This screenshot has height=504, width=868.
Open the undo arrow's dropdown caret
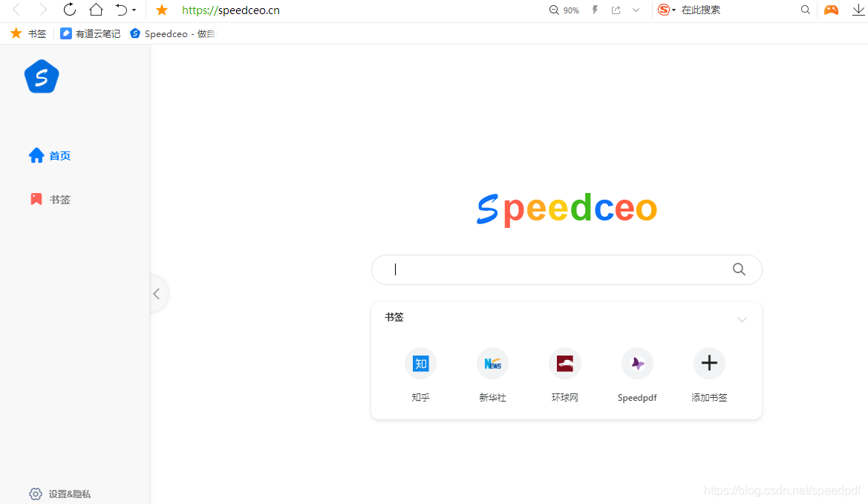(134, 10)
